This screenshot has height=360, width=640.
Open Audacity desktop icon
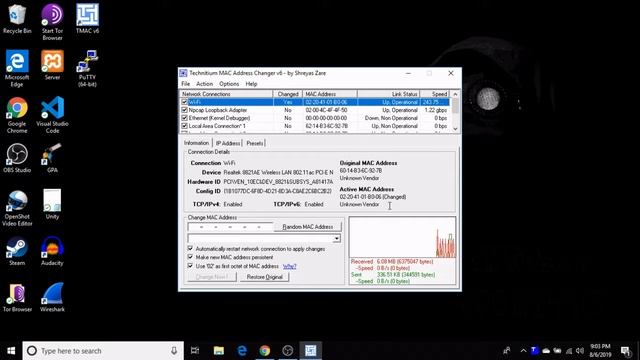(52, 251)
